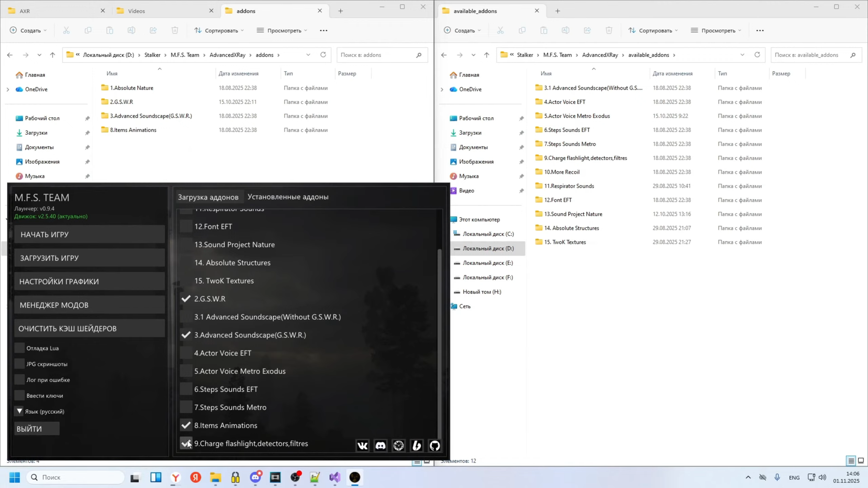Screen dimensions: 868x488
Task: Enable the 4.Actor Voice EFT addon
Action: [186, 353]
